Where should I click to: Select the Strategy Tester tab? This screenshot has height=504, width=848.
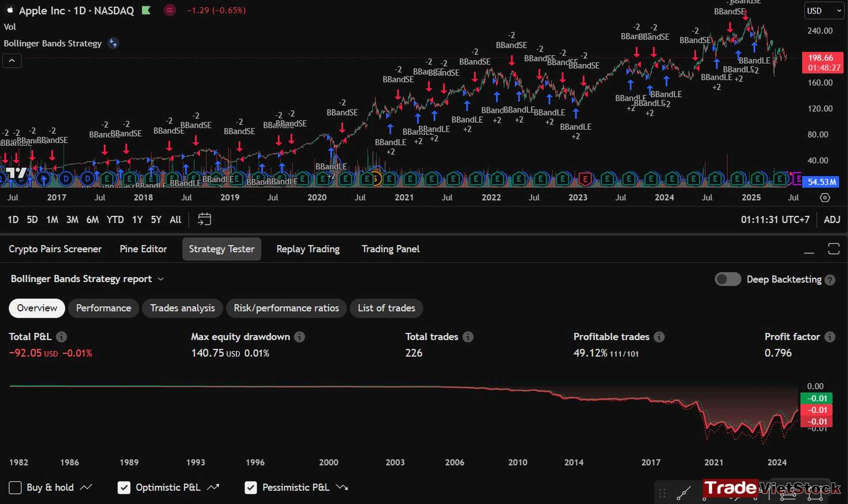222,249
